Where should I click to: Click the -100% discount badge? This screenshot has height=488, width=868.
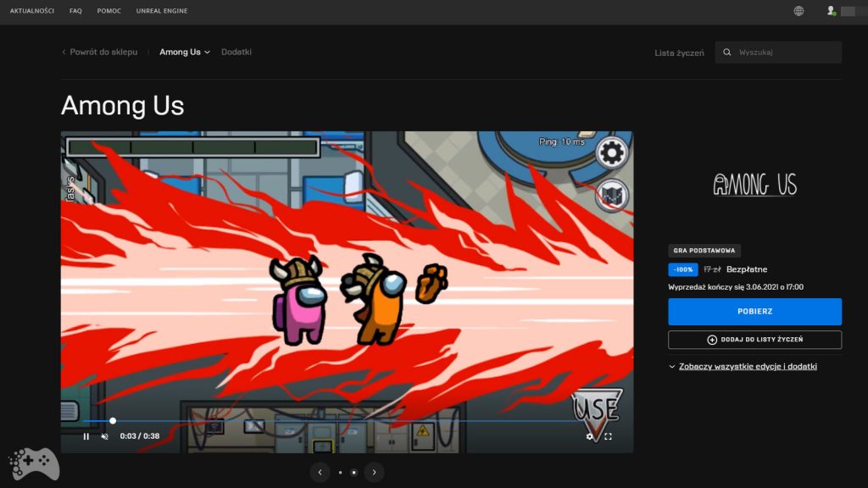point(682,269)
